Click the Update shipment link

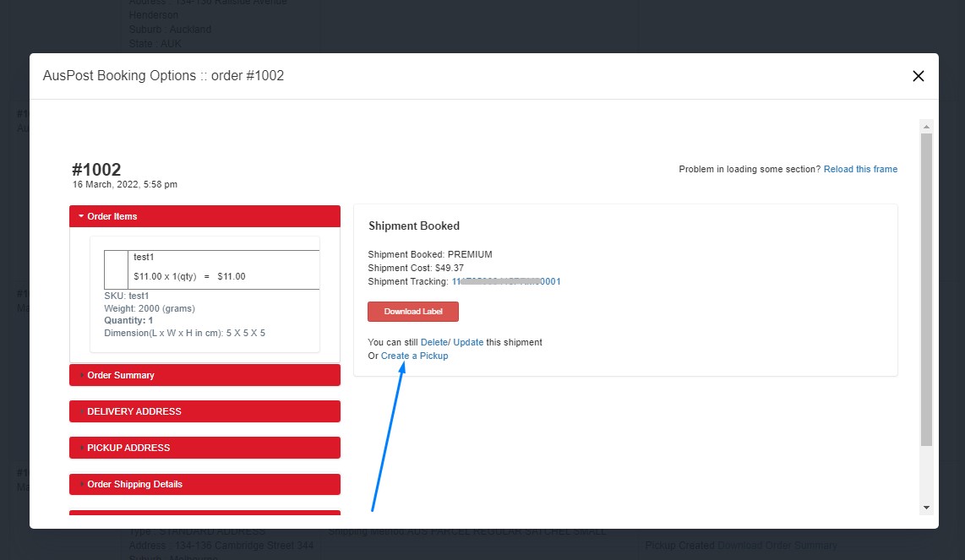pyautogui.click(x=468, y=342)
